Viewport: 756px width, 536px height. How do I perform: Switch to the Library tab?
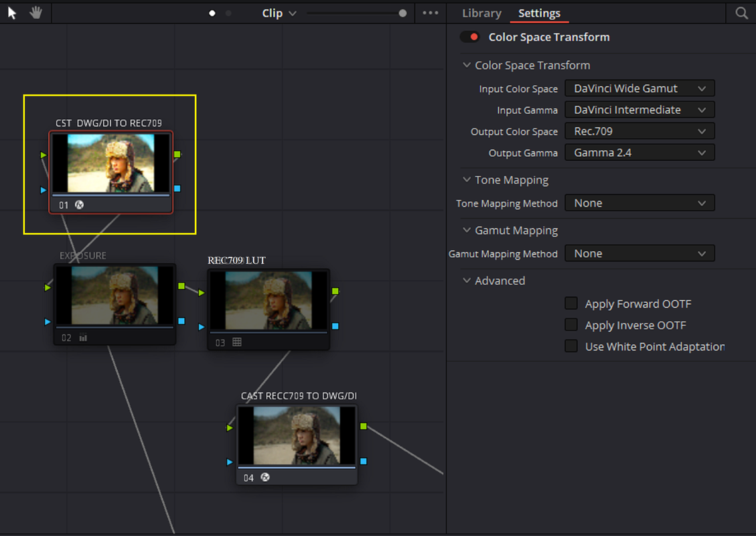pos(481,13)
